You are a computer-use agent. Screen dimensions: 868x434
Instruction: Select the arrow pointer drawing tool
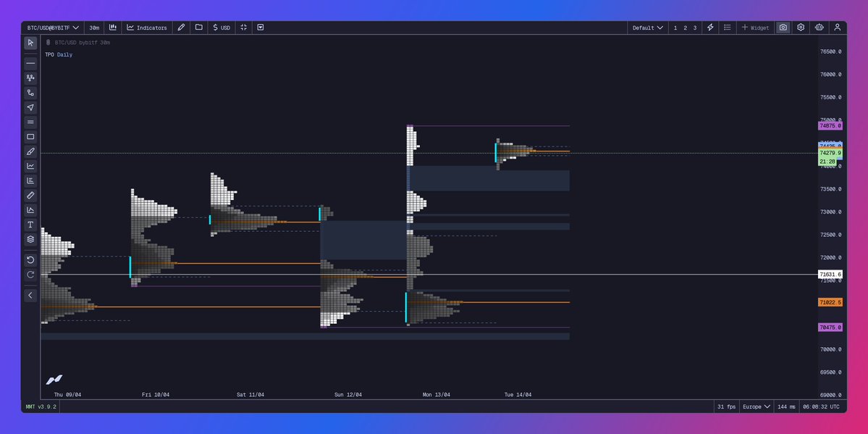point(30,107)
